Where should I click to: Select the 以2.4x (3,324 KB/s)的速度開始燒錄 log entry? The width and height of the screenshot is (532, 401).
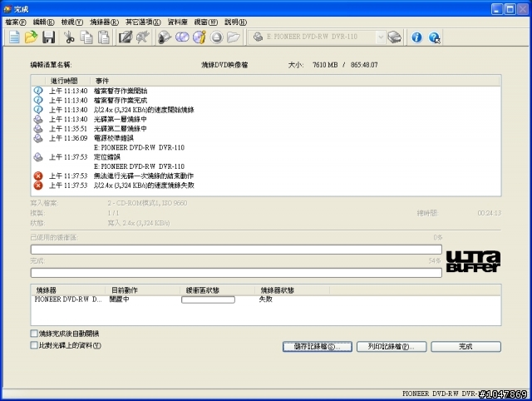(144, 110)
